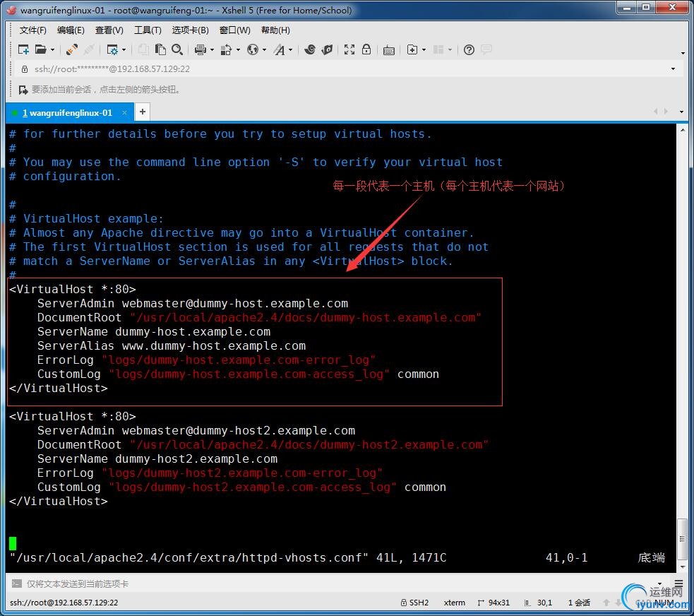Click the on-screen keyboard icon
The width and height of the screenshot is (694, 616).
pos(388,50)
